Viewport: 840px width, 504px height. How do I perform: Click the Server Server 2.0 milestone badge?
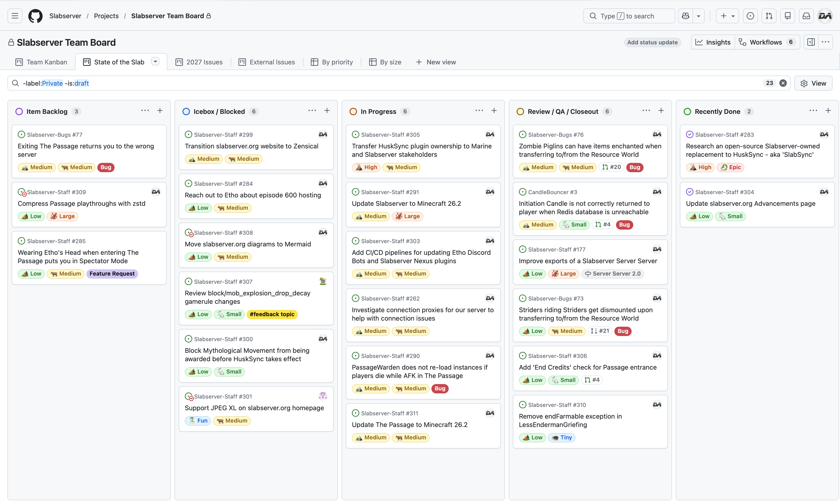coord(613,274)
